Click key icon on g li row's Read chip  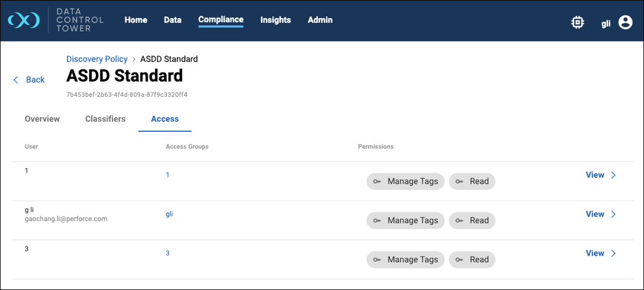click(x=460, y=221)
